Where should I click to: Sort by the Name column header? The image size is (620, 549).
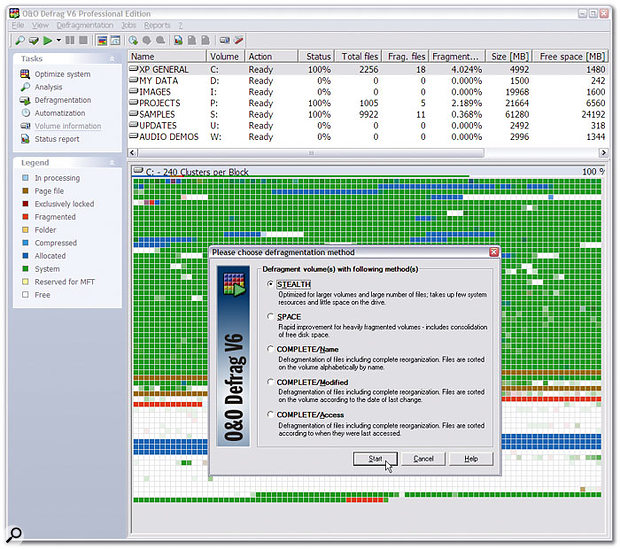[x=167, y=56]
